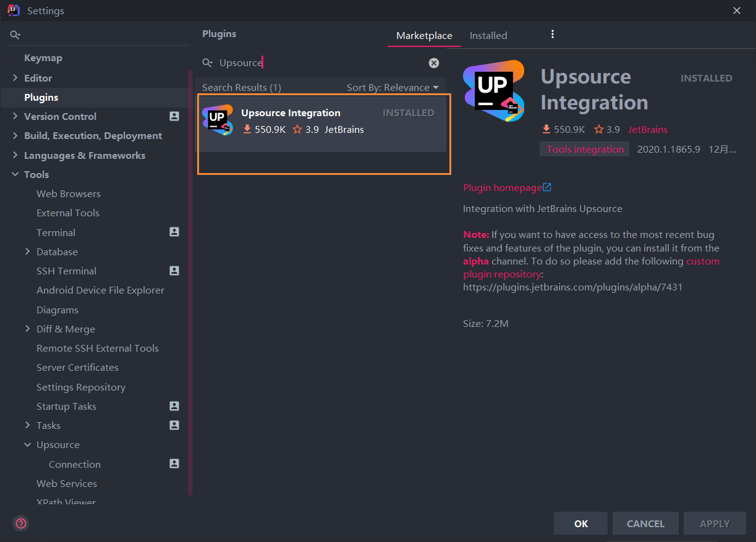Click the custom plugin repository link
Image resolution: width=756 pixels, height=542 pixels.
pyautogui.click(x=592, y=268)
